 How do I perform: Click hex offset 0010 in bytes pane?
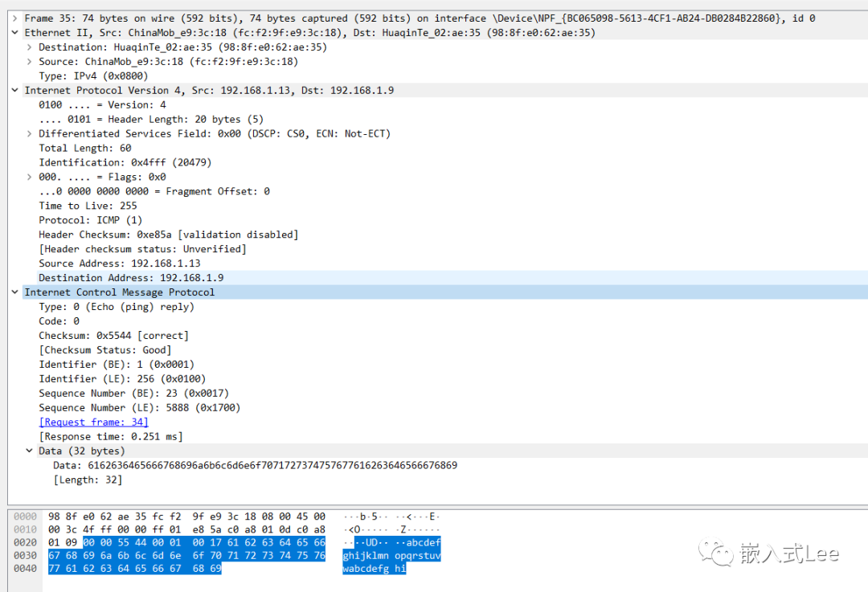coord(26,529)
